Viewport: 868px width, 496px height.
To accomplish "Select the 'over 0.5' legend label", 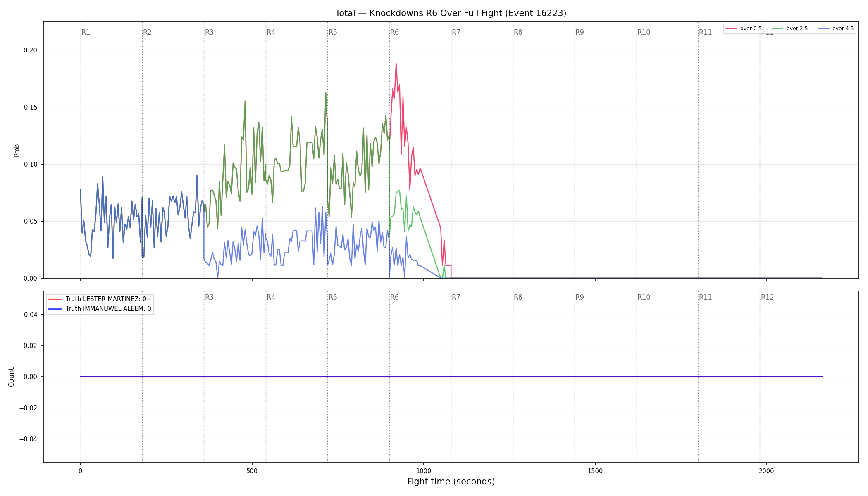I will coord(751,29).
